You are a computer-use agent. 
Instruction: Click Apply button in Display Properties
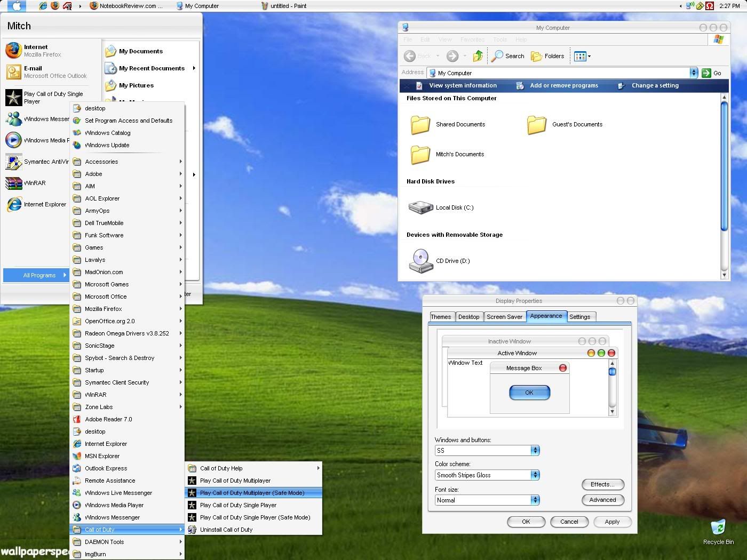612,522
